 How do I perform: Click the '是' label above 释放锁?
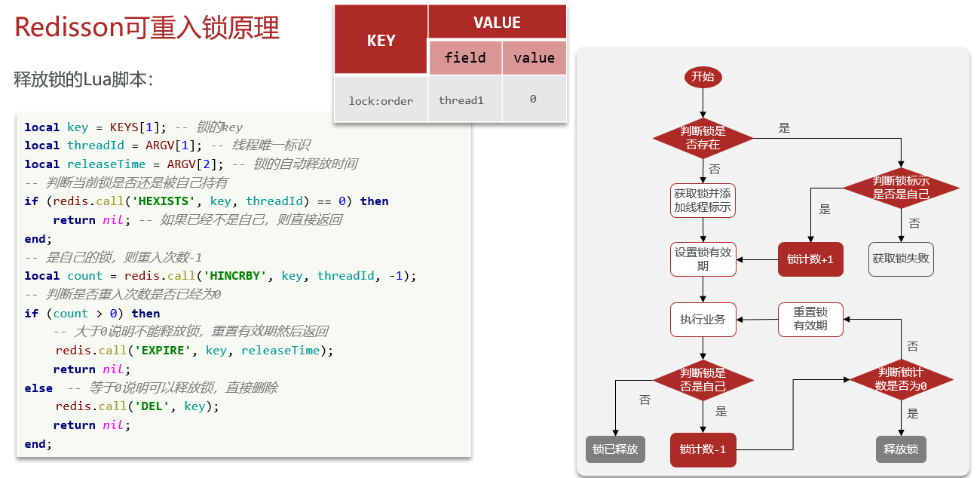point(913,414)
